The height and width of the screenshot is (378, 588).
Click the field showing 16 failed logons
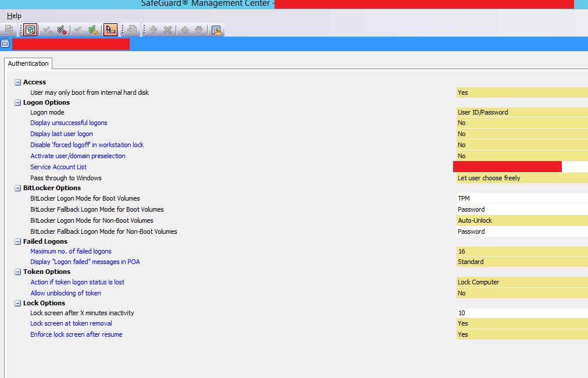[522, 251]
